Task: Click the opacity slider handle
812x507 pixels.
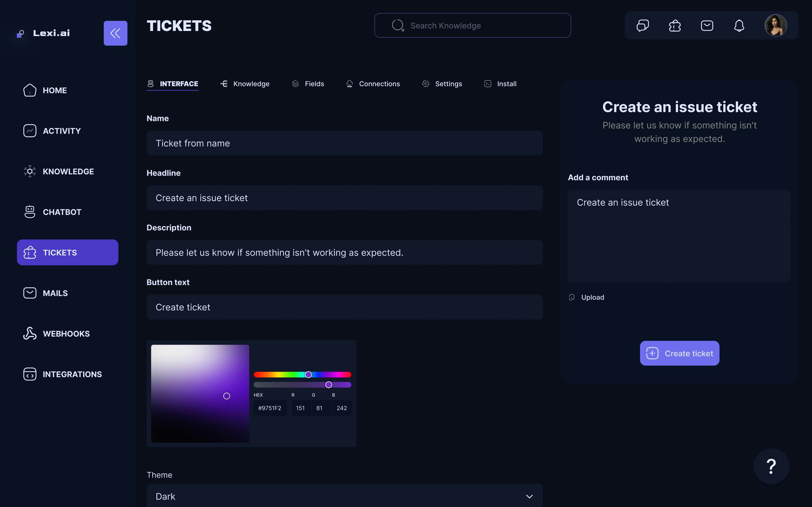Action: tap(329, 384)
